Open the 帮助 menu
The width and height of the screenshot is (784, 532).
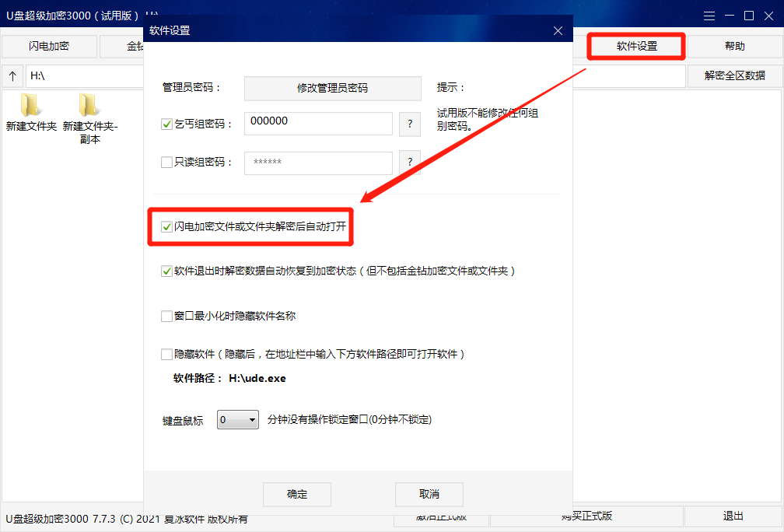[x=733, y=46]
